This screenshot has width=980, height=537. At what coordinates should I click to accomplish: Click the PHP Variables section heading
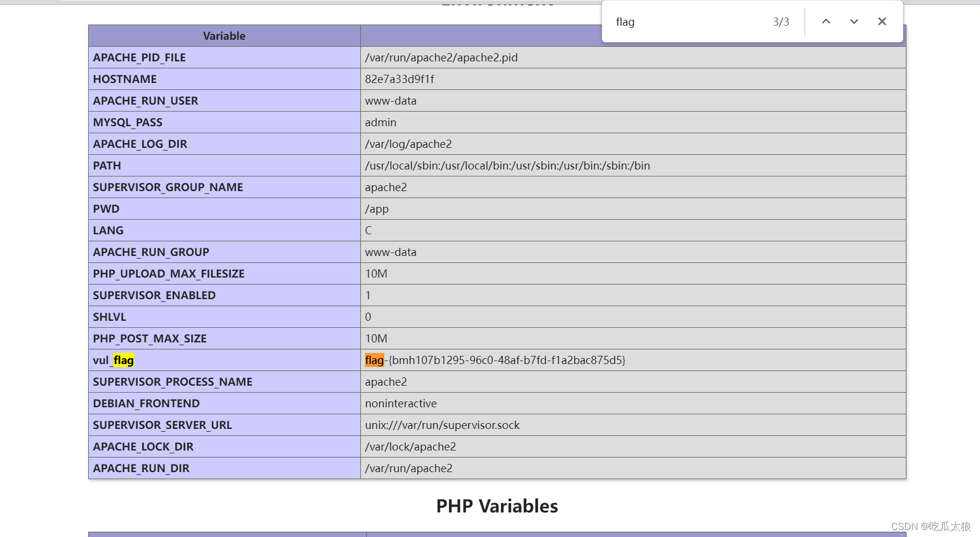pyautogui.click(x=497, y=506)
